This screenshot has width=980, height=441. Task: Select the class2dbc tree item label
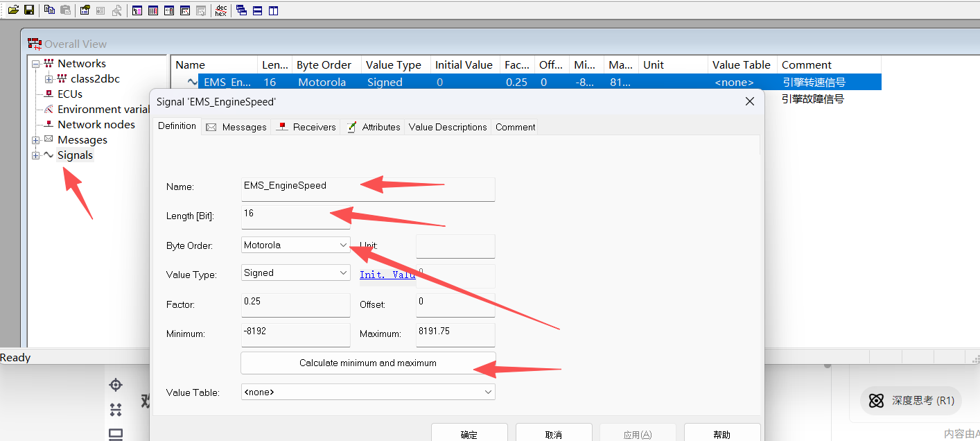(95, 79)
